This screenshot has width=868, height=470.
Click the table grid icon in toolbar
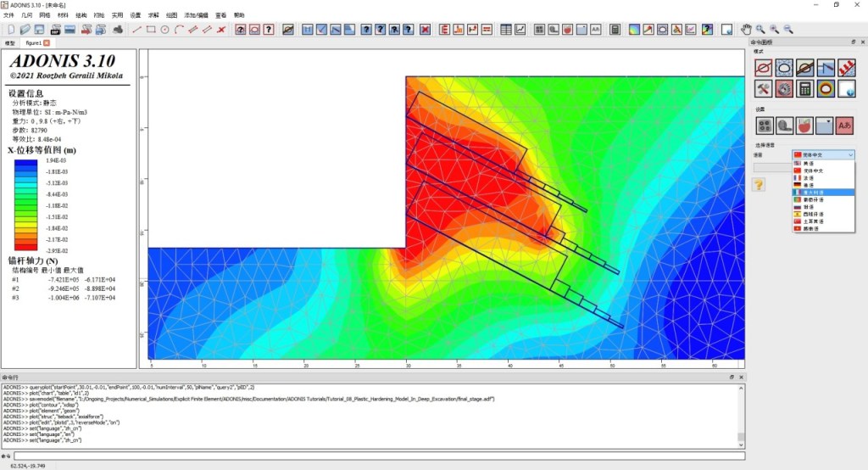506,30
